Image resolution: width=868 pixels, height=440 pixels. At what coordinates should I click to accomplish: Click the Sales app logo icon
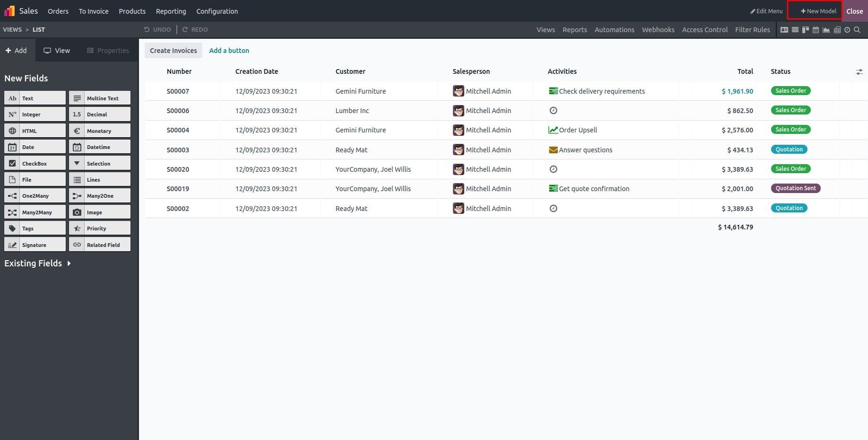9,10
